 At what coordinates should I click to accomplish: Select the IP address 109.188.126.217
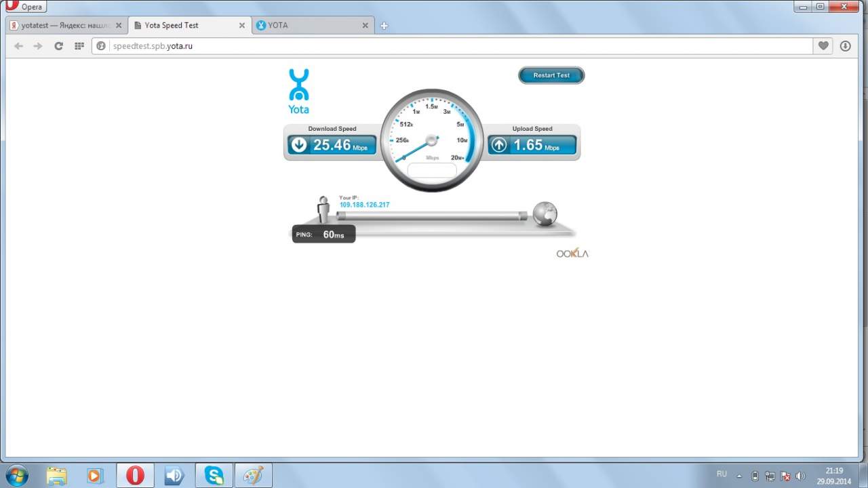pos(365,205)
